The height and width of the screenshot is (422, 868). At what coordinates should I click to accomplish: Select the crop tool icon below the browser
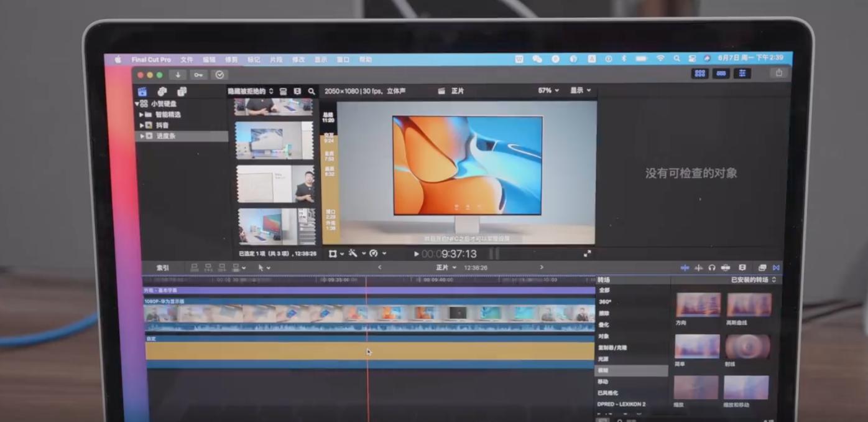pos(333,254)
